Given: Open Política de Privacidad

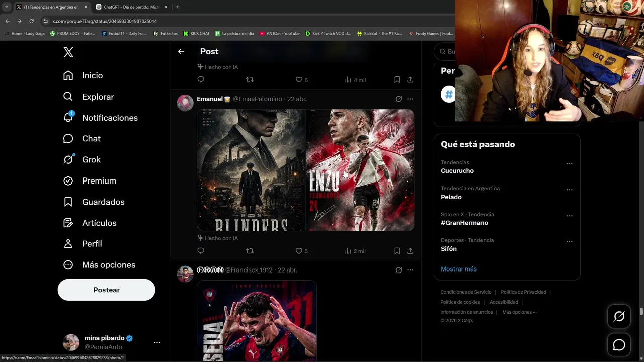Looking at the screenshot, I should [x=523, y=292].
